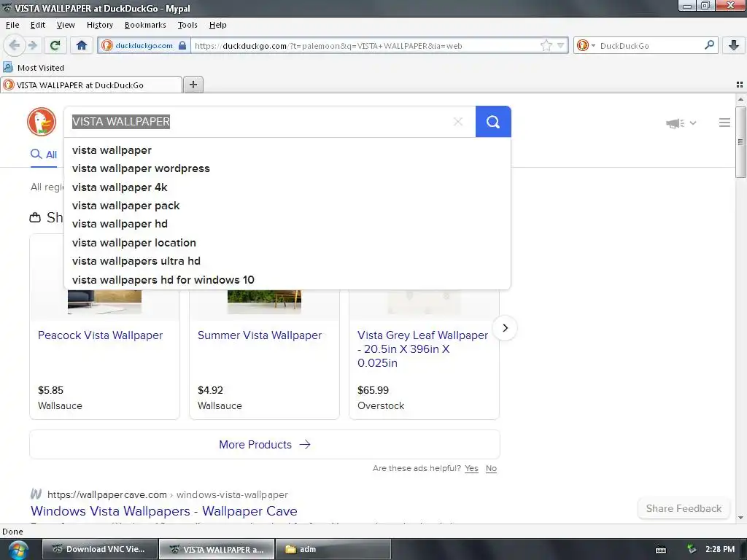Choose suggestion 'vista wallpaper hd'

click(287, 224)
